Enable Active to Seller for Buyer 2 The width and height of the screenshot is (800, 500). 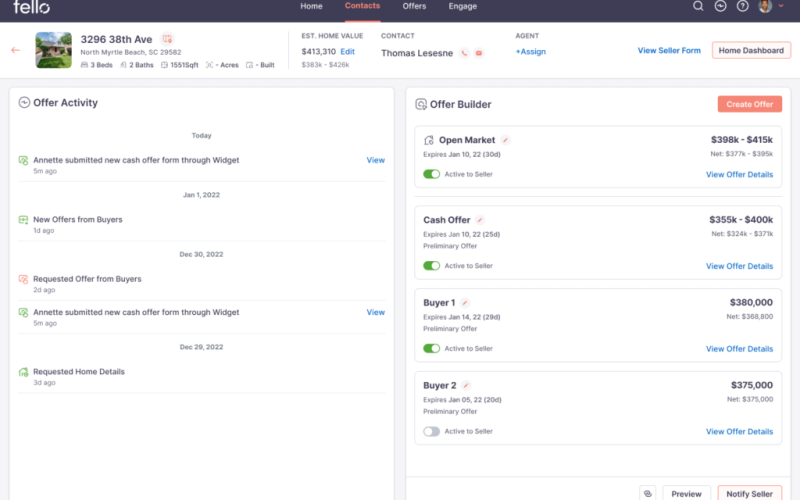[x=431, y=431]
